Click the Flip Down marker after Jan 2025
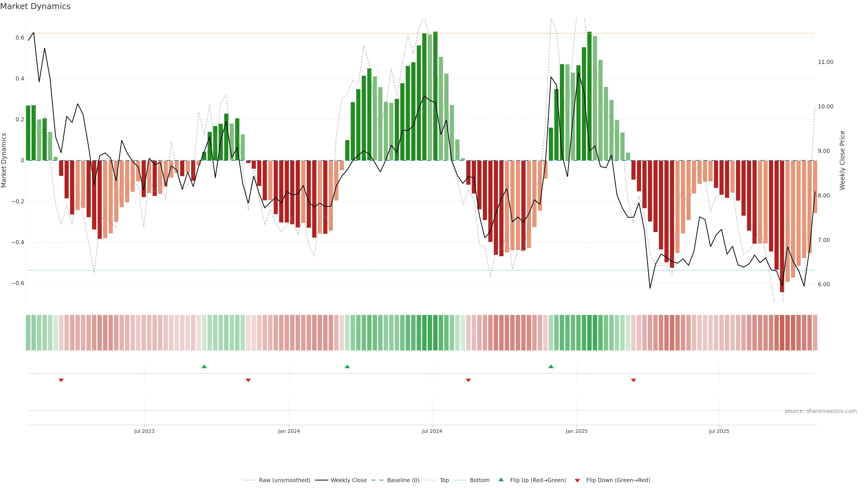The width and height of the screenshot is (868, 488). 633,380
